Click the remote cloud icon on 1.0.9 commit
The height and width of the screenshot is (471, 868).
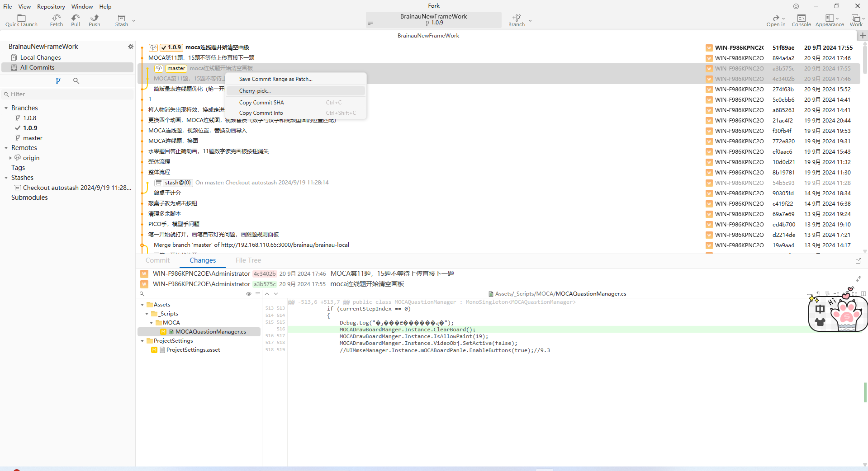click(153, 47)
